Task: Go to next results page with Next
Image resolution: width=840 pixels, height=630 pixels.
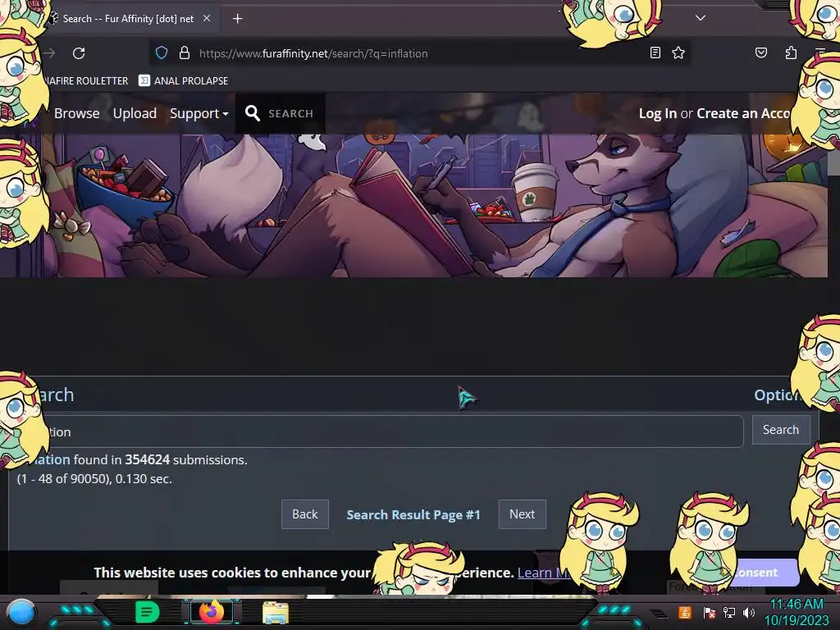Action: [x=522, y=514]
